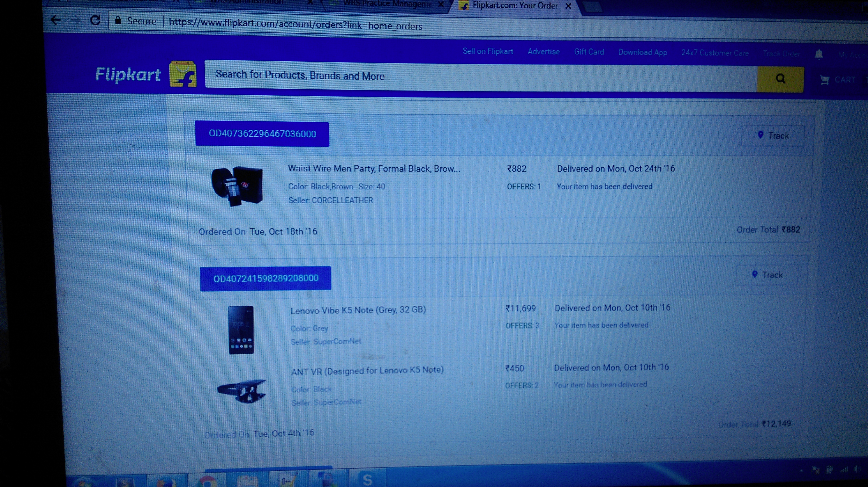
Task: Open Waist Wire Men Party product title
Action: pyautogui.click(x=374, y=169)
